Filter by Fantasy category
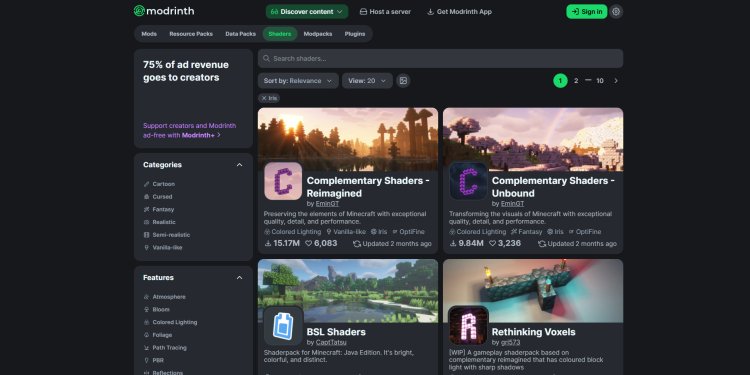The height and width of the screenshot is (375, 750). pos(159,210)
